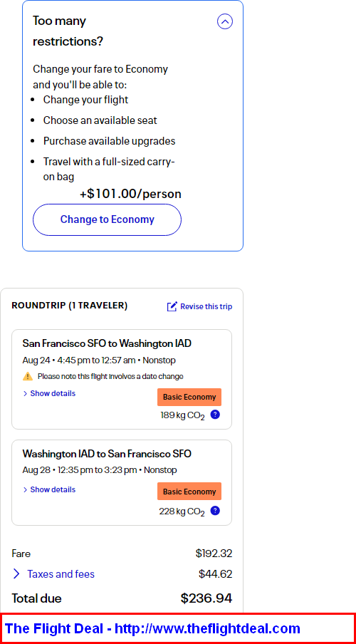Screen dimensions: 356x644
Task: Click the chevron arrow next to return Show details
Action: (25, 489)
